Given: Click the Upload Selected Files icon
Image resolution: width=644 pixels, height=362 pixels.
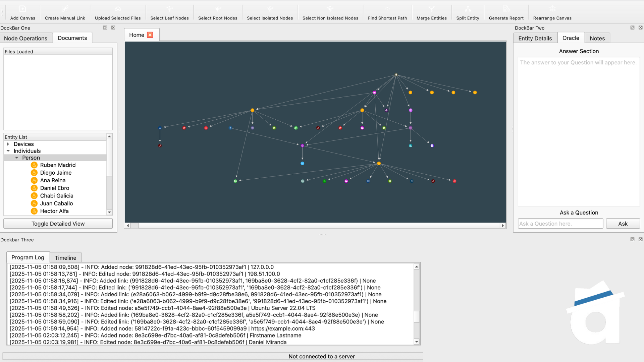Looking at the screenshot, I should 118,9.
